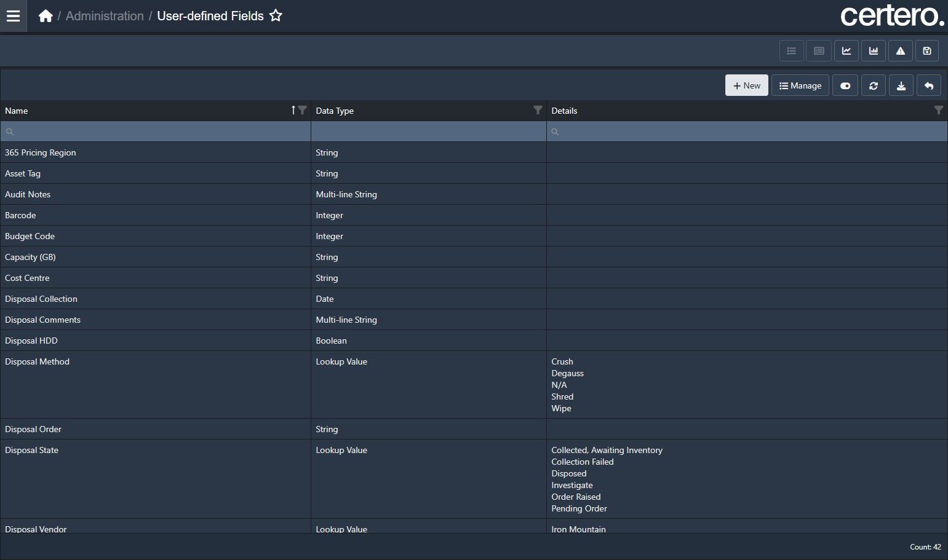Select the Disposal Collection row name
The height and width of the screenshot is (560, 948).
click(41, 299)
